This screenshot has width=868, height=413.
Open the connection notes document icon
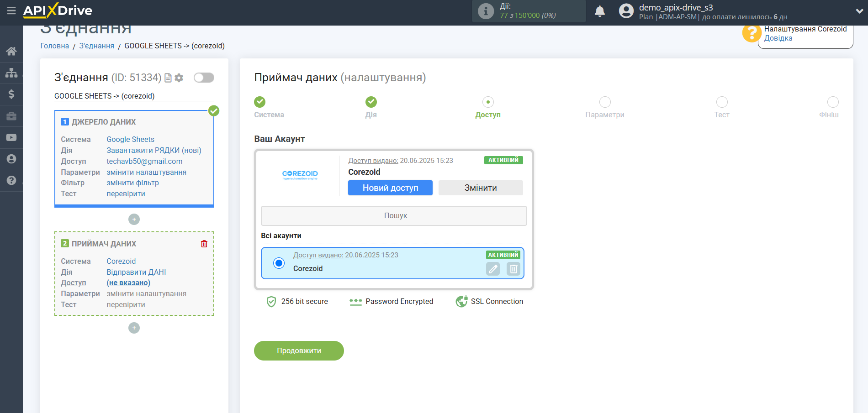168,78
